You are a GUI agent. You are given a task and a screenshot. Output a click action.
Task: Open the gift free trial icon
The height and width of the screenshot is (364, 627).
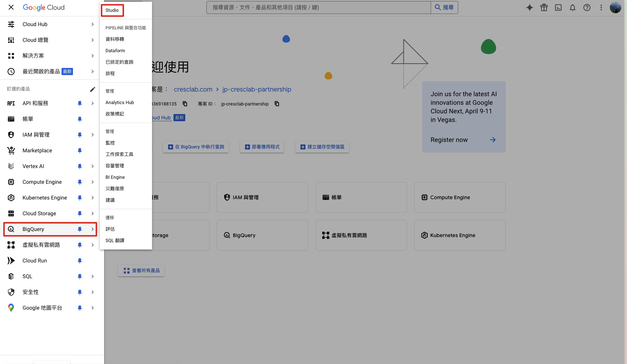[544, 8]
